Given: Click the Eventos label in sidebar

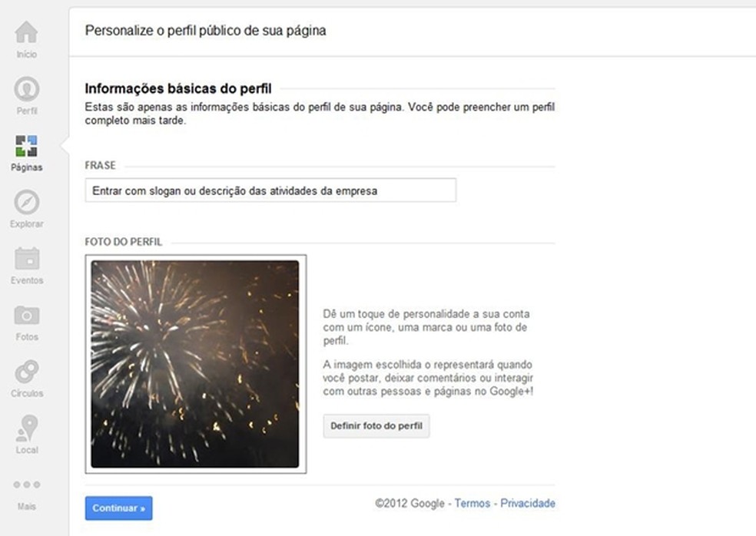Looking at the screenshot, I should click(27, 280).
